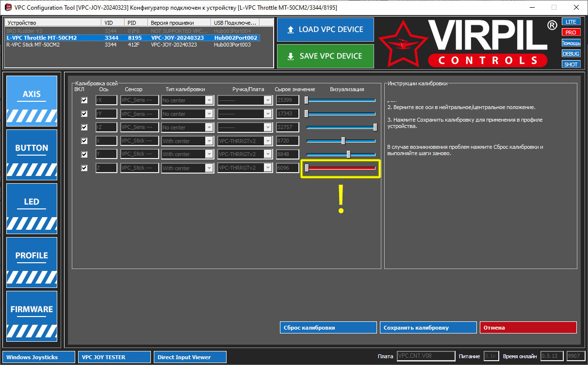
Task: Click the X axis visualization slider
Action: tap(341, 141)
